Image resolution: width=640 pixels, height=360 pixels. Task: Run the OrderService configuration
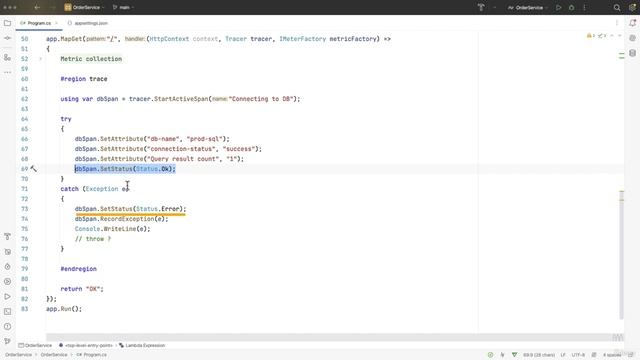558,7
